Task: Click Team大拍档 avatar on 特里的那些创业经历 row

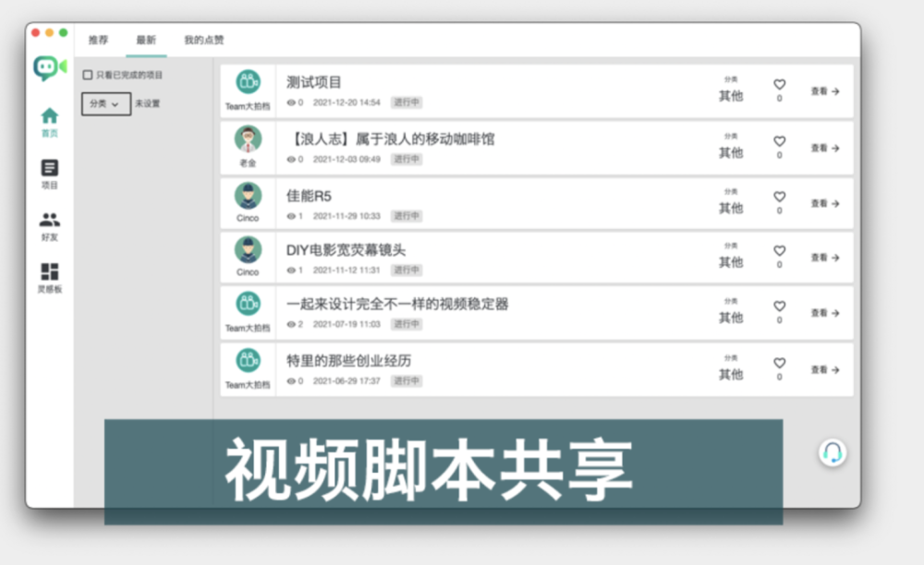Action: coord(248,361)
